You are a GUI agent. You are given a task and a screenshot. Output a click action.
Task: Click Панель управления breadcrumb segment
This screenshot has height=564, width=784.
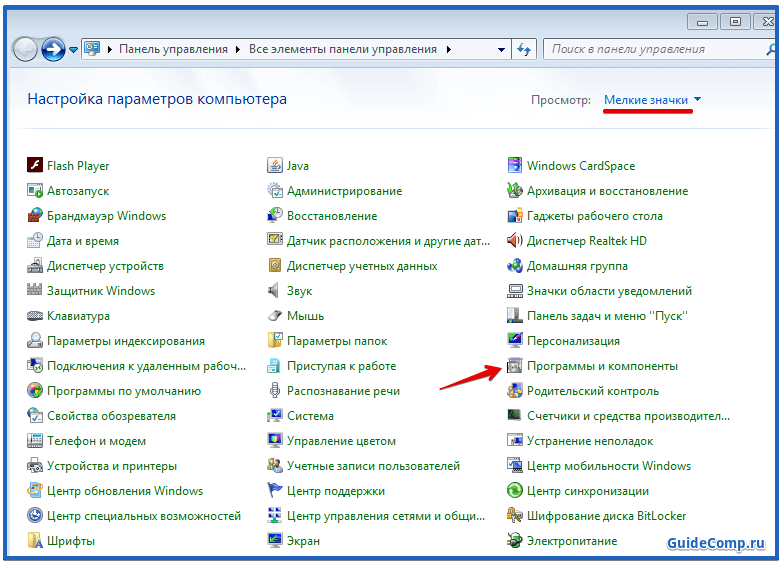(x=173, y=49)
